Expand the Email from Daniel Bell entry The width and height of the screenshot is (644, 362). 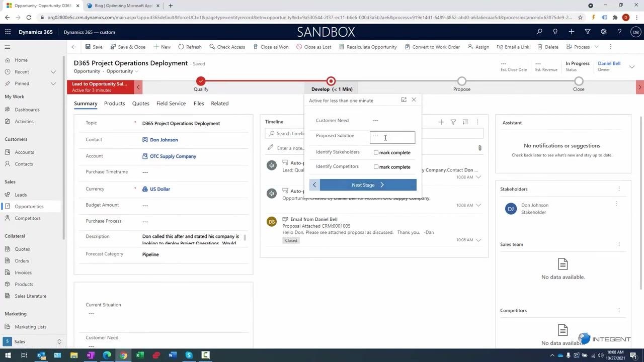(478, 240)
